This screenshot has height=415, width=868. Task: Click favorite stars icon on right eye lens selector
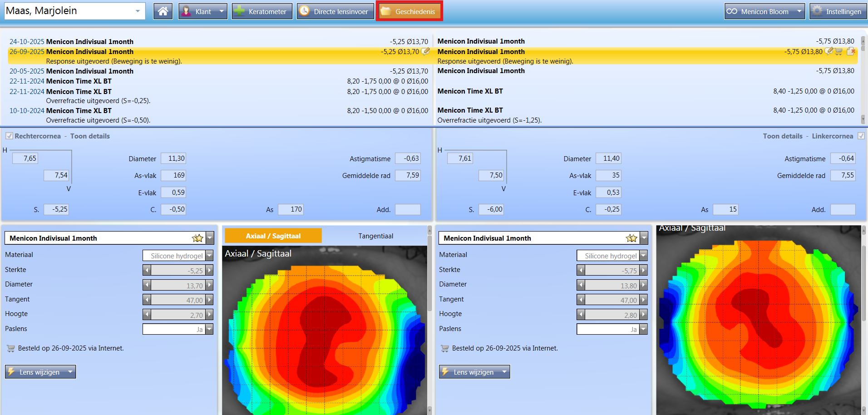pos(197,238)
